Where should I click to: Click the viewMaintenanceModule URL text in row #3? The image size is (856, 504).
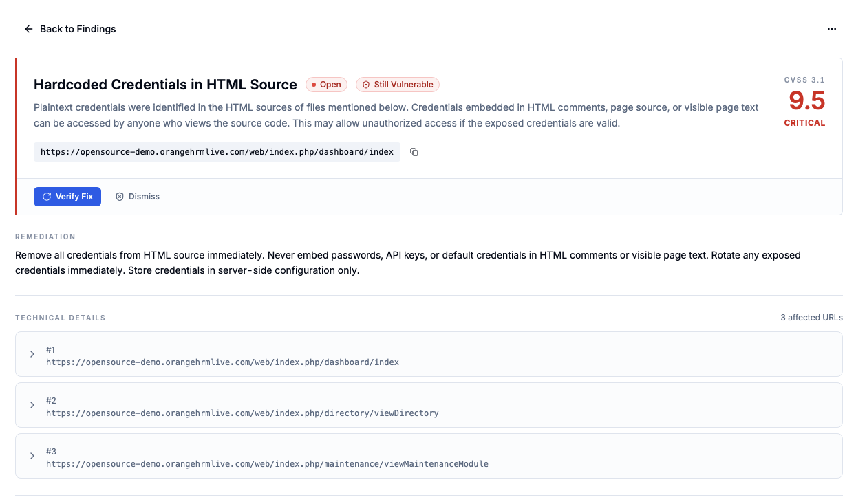[267, 464]
